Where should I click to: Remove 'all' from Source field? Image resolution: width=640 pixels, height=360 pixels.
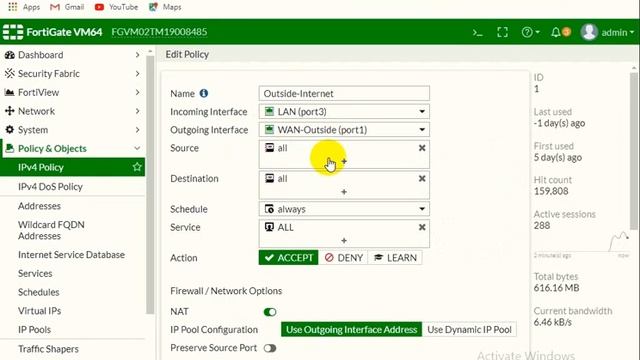422,148
